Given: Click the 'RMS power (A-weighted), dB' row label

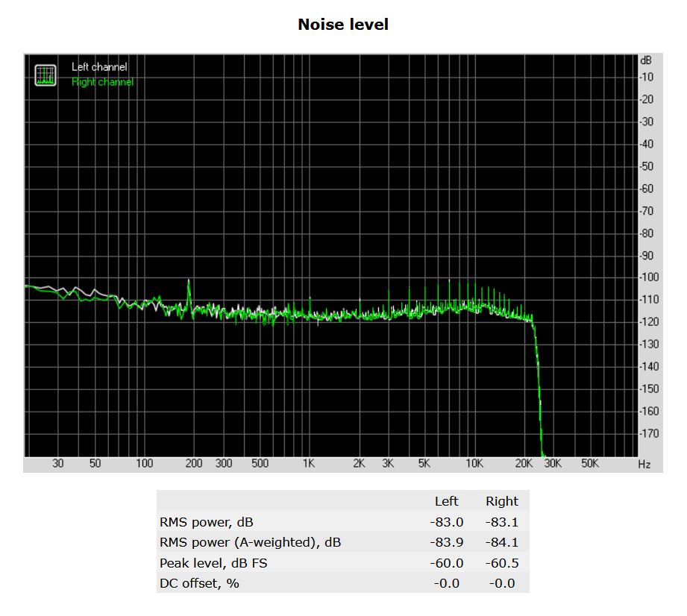Looking at the screenshot, I should [250, 542].
